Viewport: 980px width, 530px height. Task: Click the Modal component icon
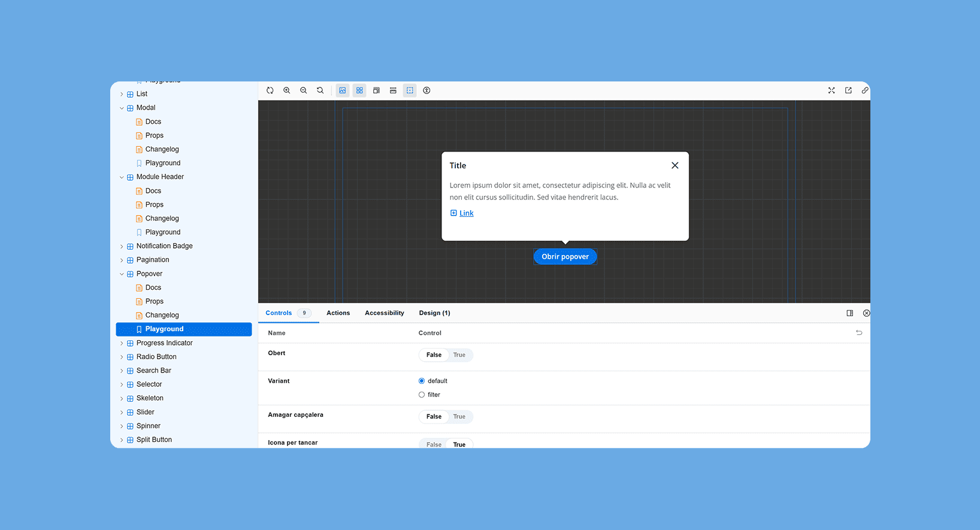click(130, 108)
